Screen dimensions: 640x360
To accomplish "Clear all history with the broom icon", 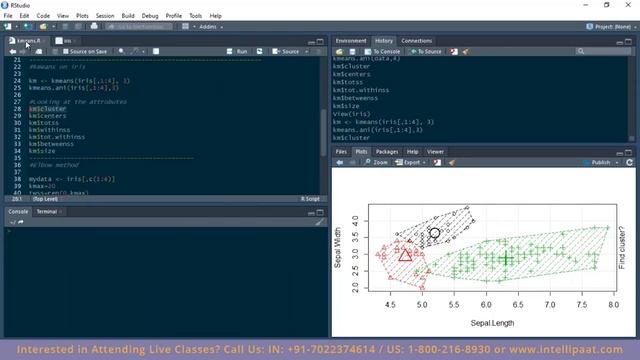I will 465,51.
